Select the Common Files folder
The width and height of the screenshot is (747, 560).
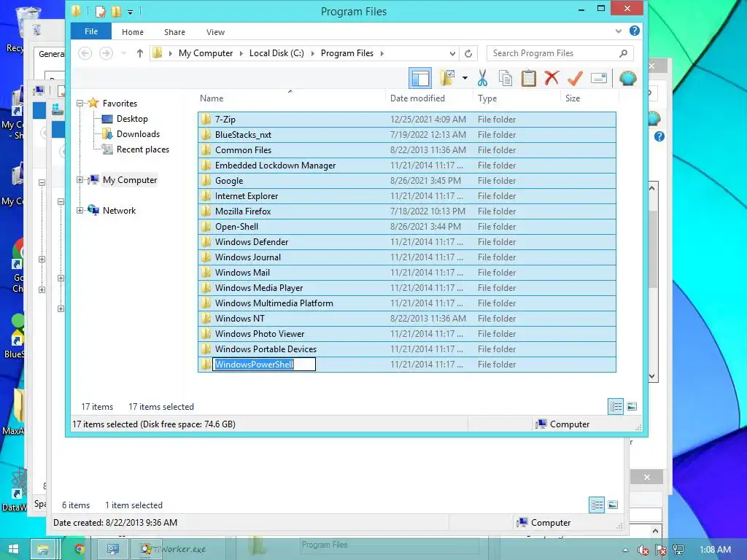407,150
